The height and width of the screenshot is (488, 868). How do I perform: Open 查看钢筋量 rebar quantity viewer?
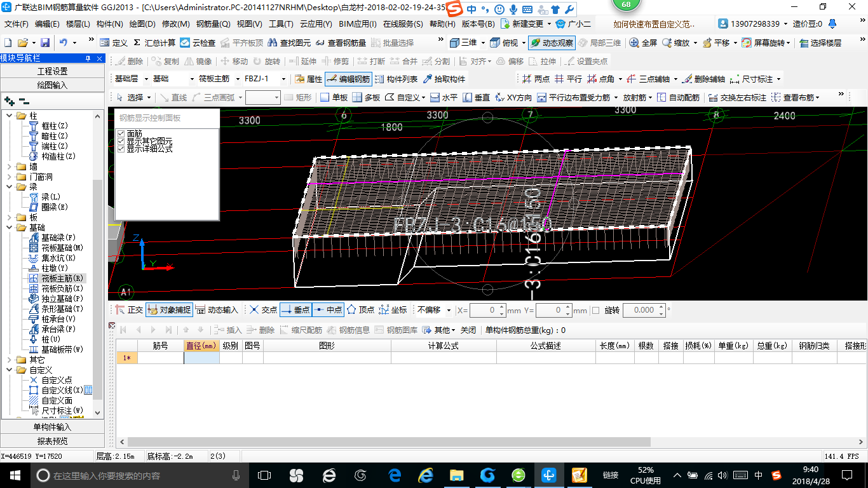[341, 43]
